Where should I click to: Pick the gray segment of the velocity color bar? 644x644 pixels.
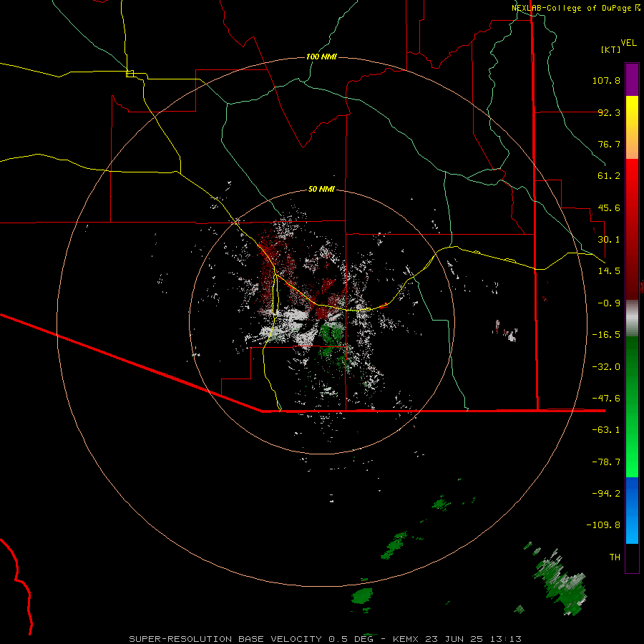point(632,318)
